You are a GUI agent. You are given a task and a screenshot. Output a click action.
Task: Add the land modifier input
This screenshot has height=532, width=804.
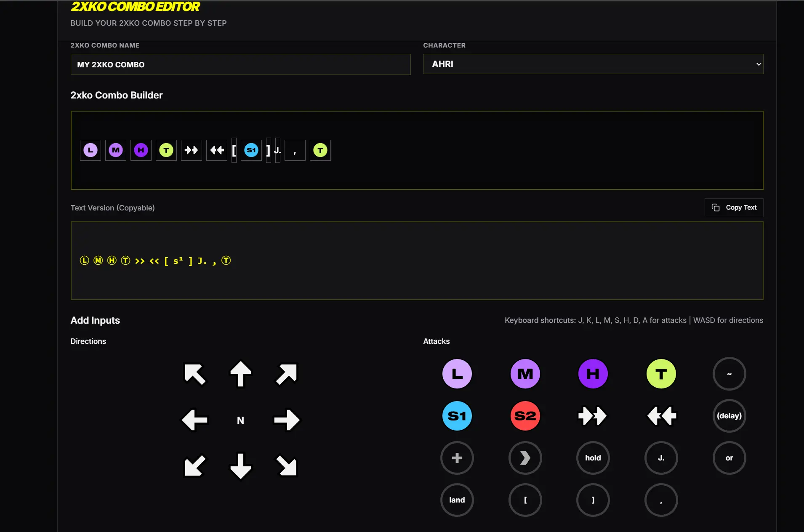coord(457,500)
